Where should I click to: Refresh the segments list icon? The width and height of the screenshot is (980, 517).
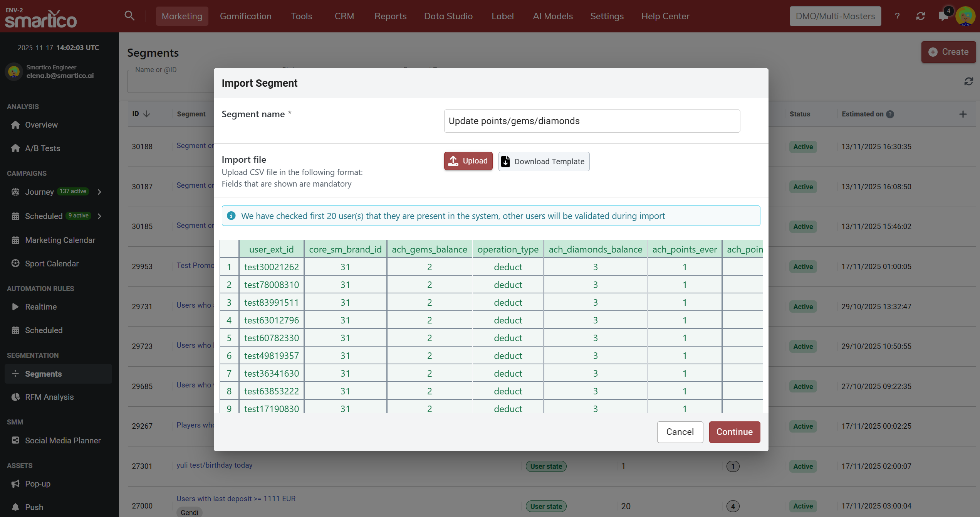pyautogui.click(x=968, y=81)
